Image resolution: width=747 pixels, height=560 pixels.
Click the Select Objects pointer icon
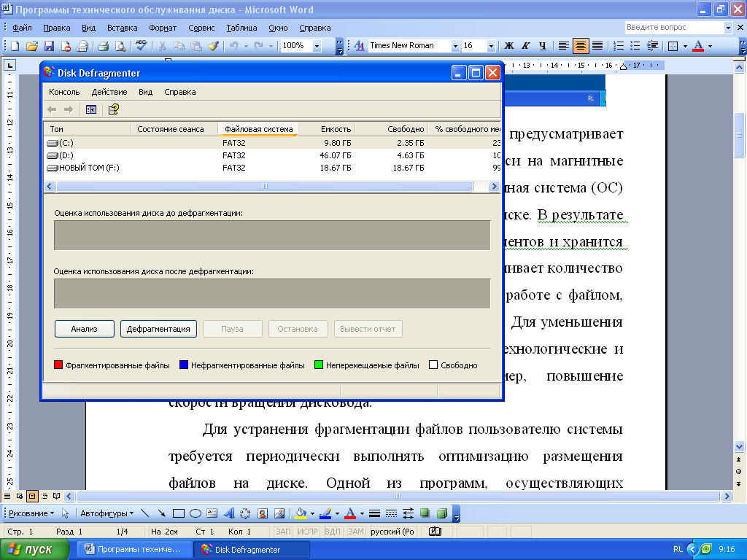pos(65,513)
